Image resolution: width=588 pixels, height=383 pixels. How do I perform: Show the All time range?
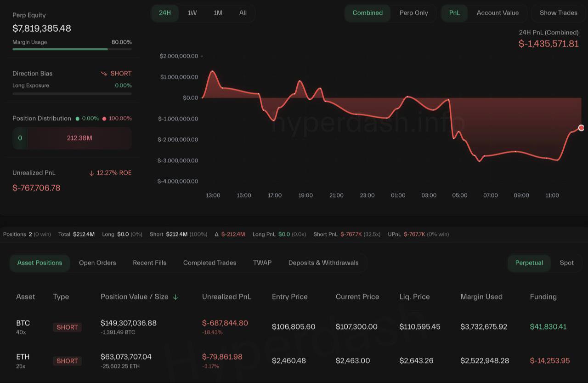click(x=243, y=13)
